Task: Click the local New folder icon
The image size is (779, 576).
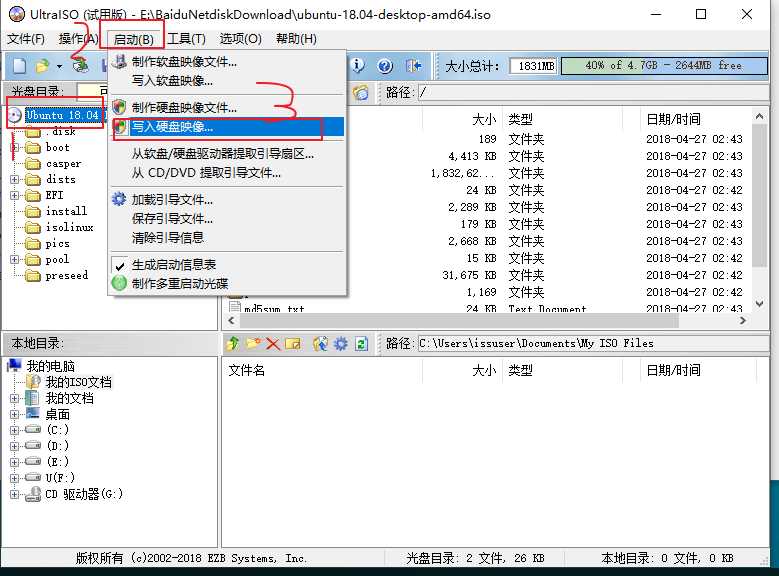Action: 253,343
